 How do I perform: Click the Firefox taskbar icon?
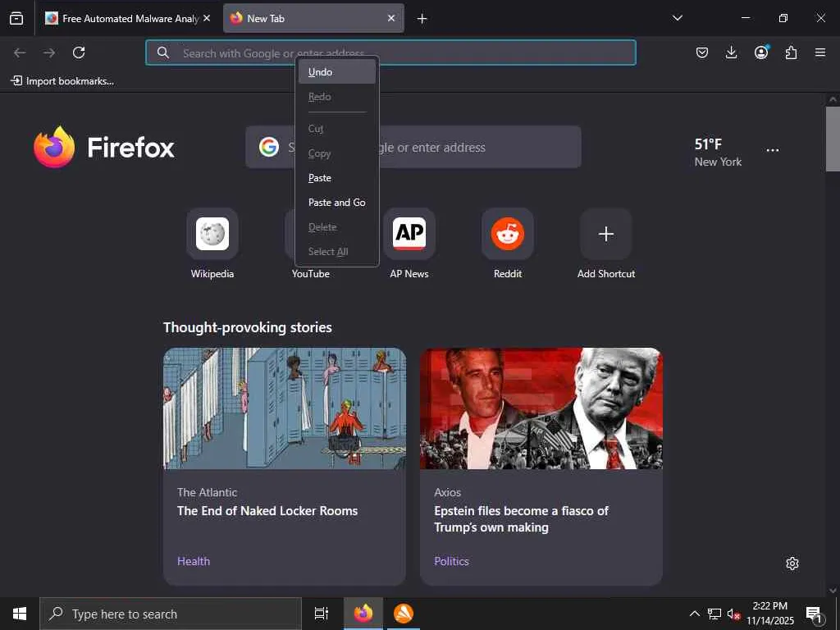[x=363, y=614]
